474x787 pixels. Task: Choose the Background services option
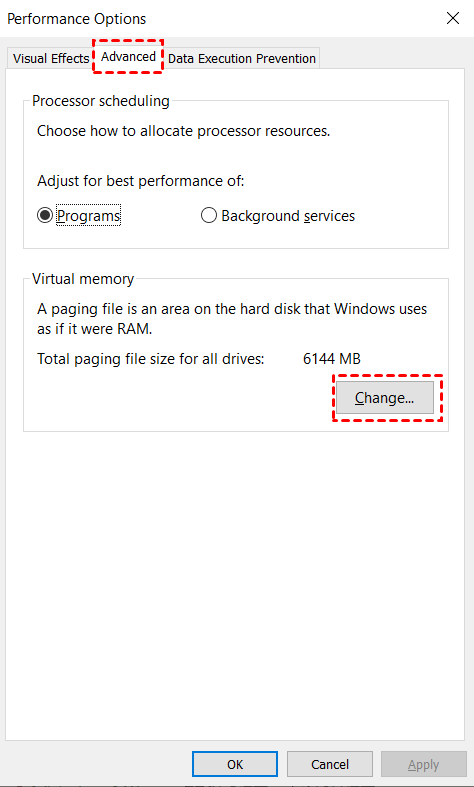[278, 216]
